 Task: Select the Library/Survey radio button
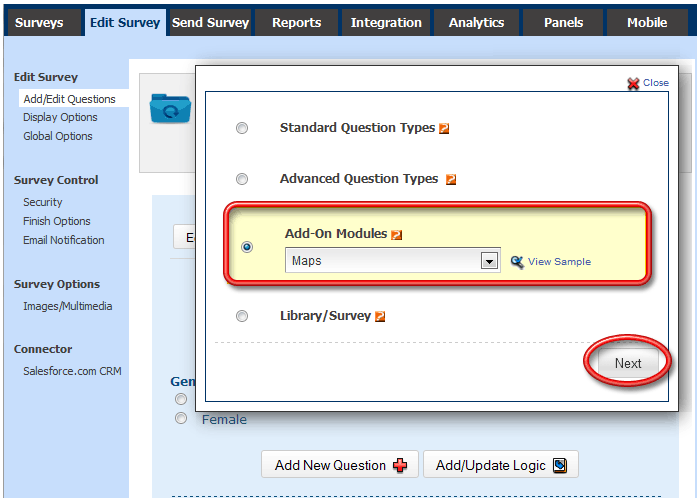pyautogui.click(x=242, y=316)
